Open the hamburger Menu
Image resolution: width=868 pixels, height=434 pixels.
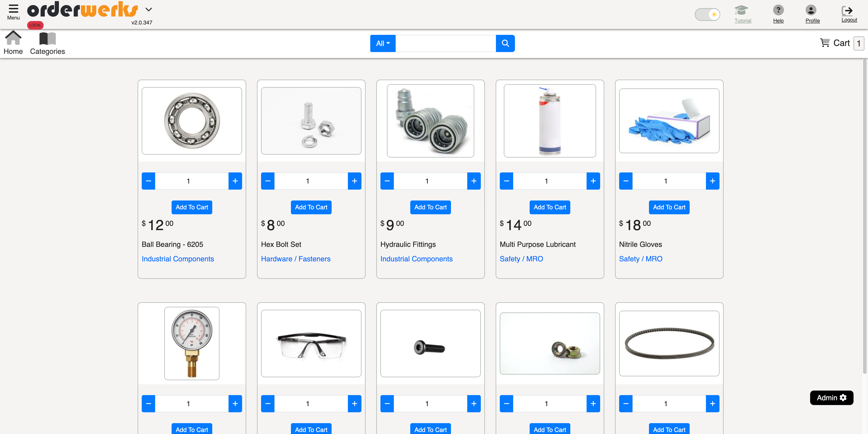pos(13,10)
